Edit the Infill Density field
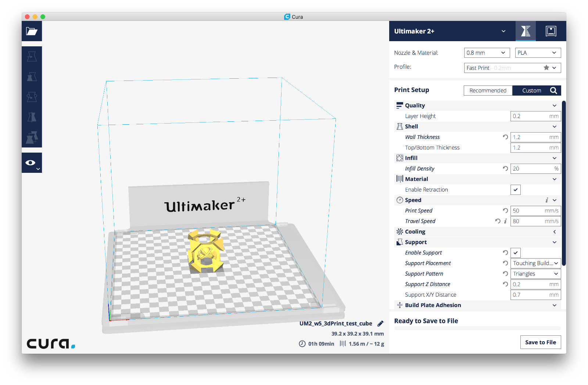The width and height of the screenshot is (588, 385). tap(536, 169)
